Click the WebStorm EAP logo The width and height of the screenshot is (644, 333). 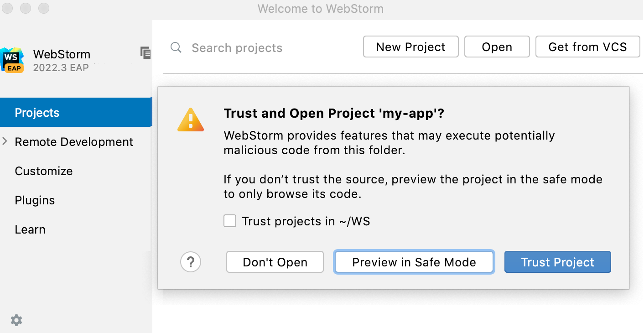click(12, 58)
